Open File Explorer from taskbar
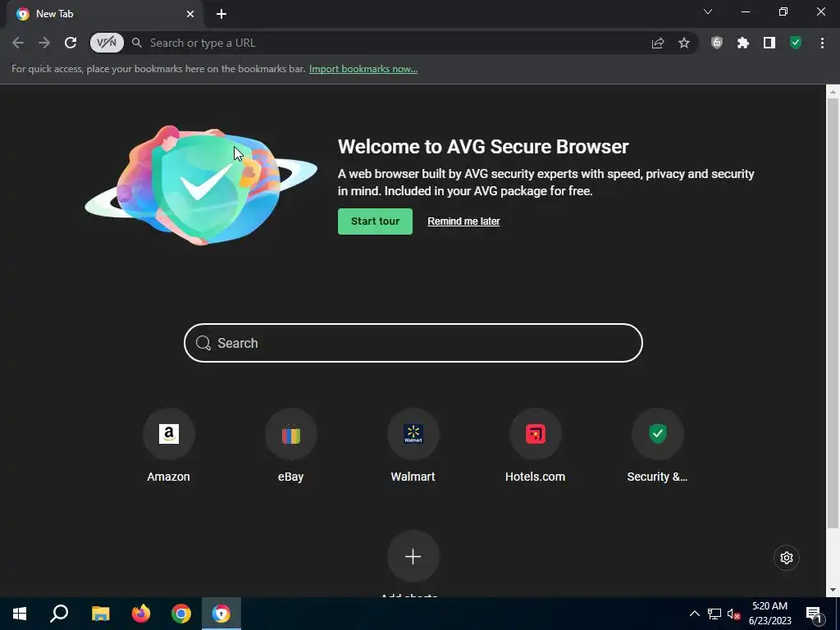Screen dimensions: 840x630 (x=100, y=614)
